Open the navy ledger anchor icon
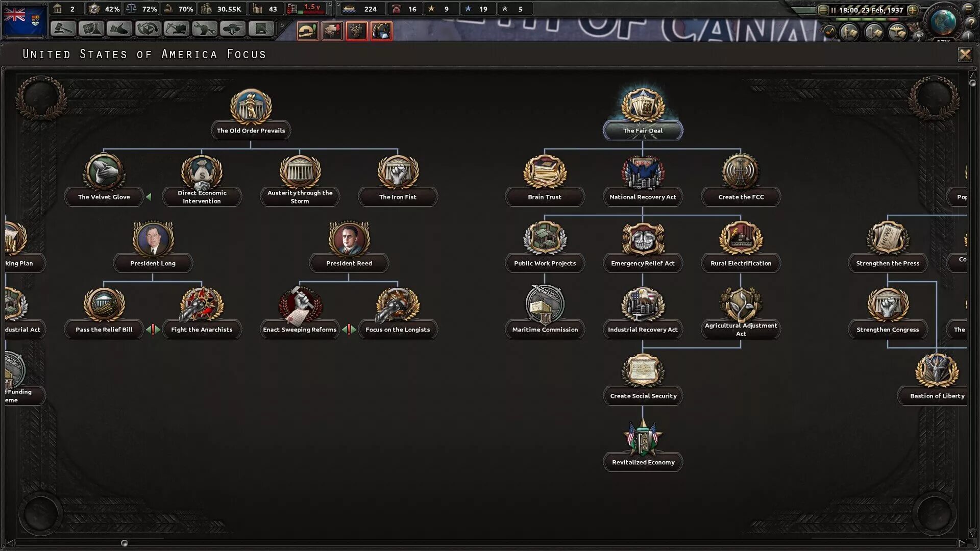 point(873,33)
